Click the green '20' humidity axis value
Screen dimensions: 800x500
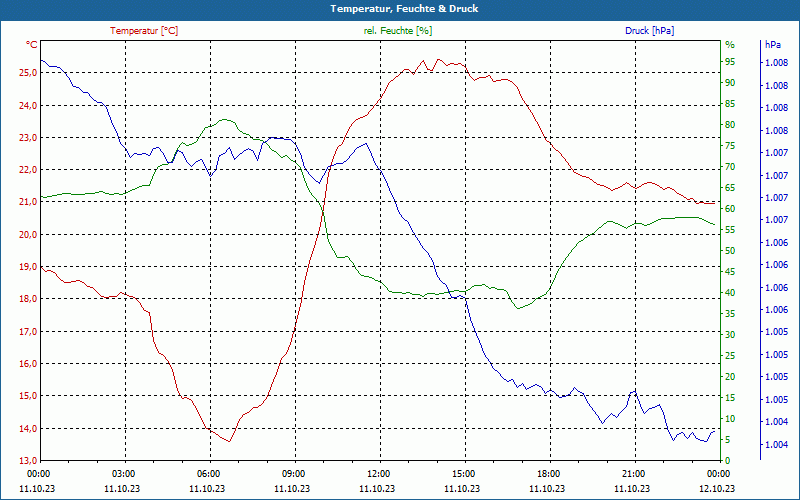730,377
